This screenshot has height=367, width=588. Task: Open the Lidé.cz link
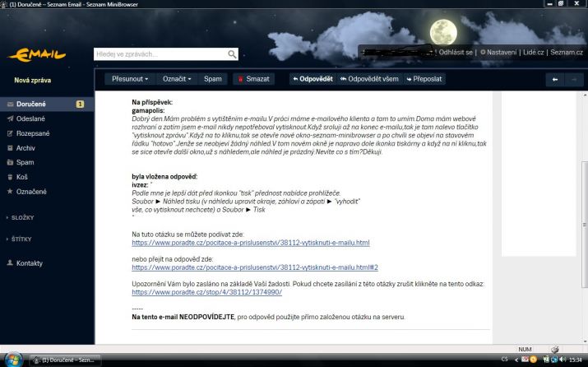(x=533, y=52)
